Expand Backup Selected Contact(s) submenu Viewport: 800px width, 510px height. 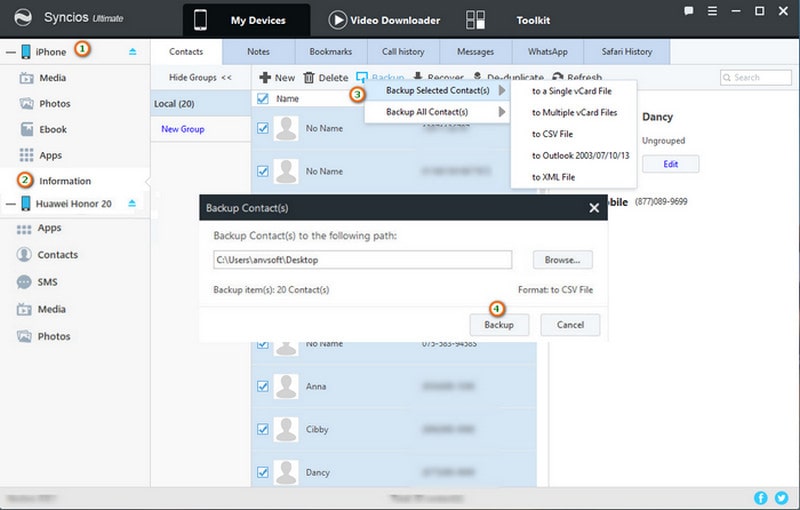click(x=437, y=90)
